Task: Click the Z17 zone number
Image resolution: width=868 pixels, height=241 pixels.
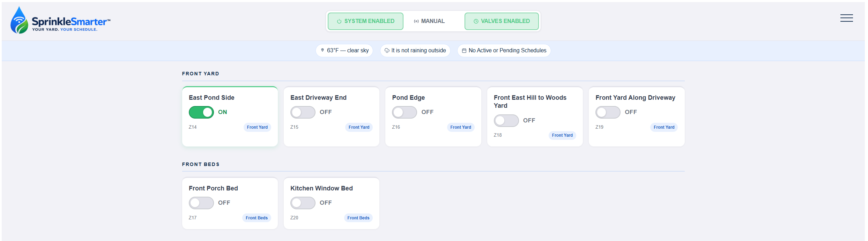Action: [193, 218]
